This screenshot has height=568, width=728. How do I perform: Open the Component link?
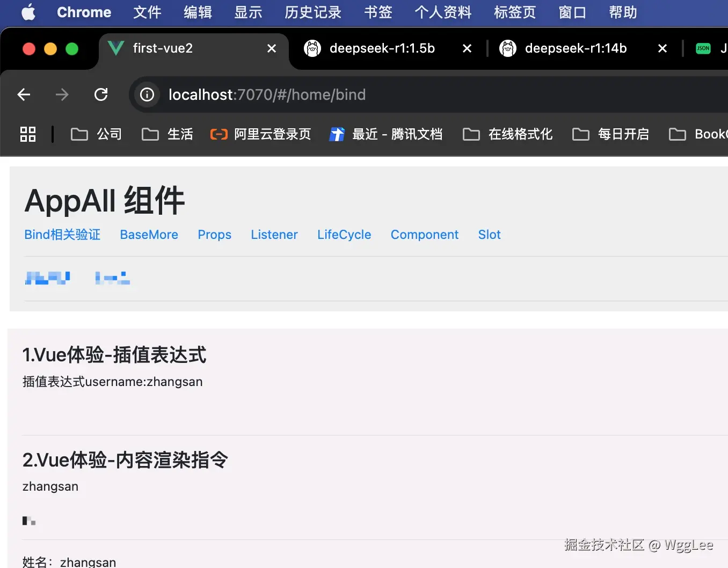pyautogui.click(x=424, y=235)
